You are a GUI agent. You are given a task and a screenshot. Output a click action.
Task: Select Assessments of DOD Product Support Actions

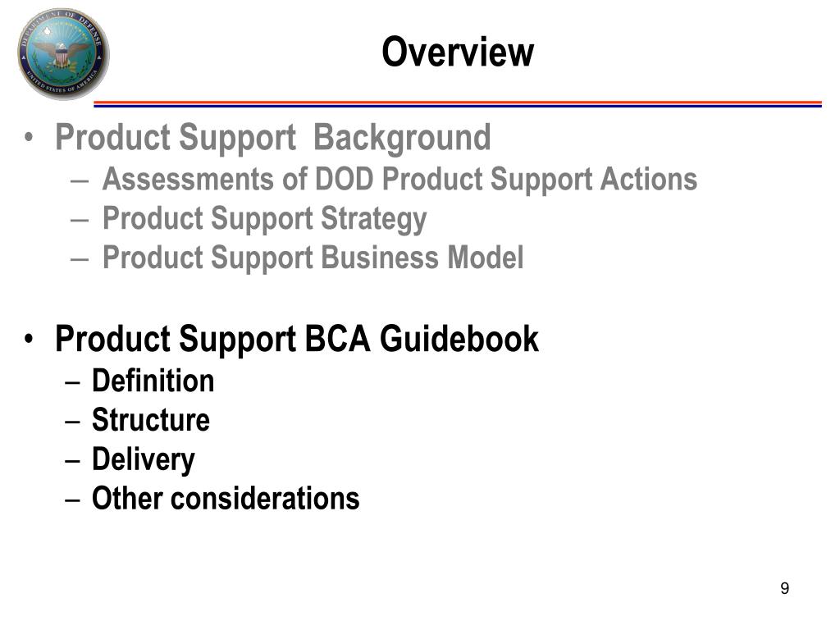(399, 179)
